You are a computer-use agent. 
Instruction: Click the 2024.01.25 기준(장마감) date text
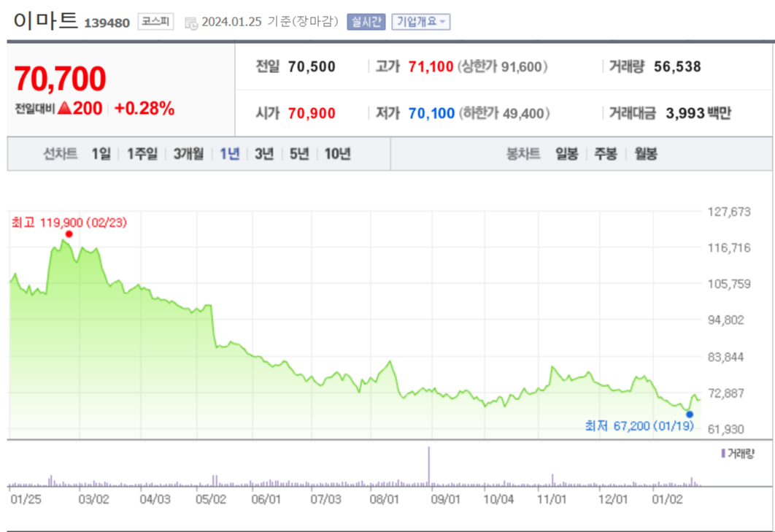coord(270,22)
